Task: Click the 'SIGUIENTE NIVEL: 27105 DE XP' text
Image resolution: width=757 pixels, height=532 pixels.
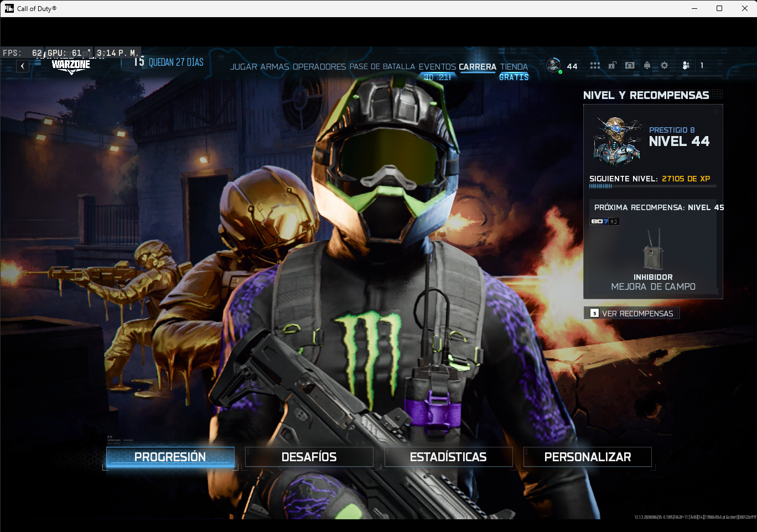Action: pyautogui.click(x=650, y=179)
